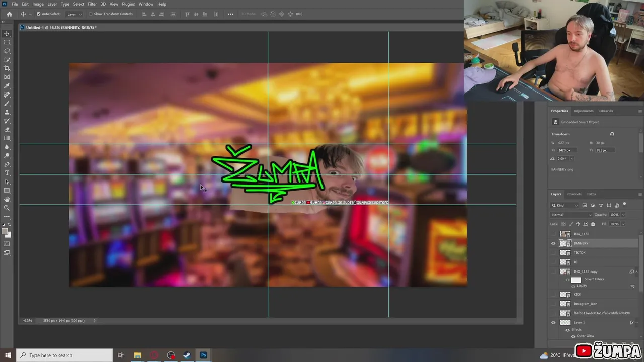This screenshot has width=644, height=362.
Task: Switch to the Paths tab
Action: [x=591, y=194]
